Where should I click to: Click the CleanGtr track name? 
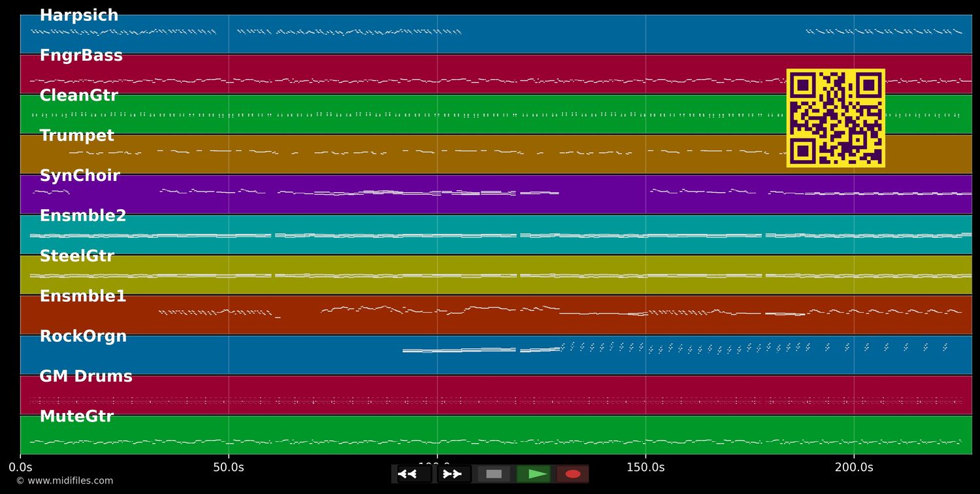pos(78,95)
